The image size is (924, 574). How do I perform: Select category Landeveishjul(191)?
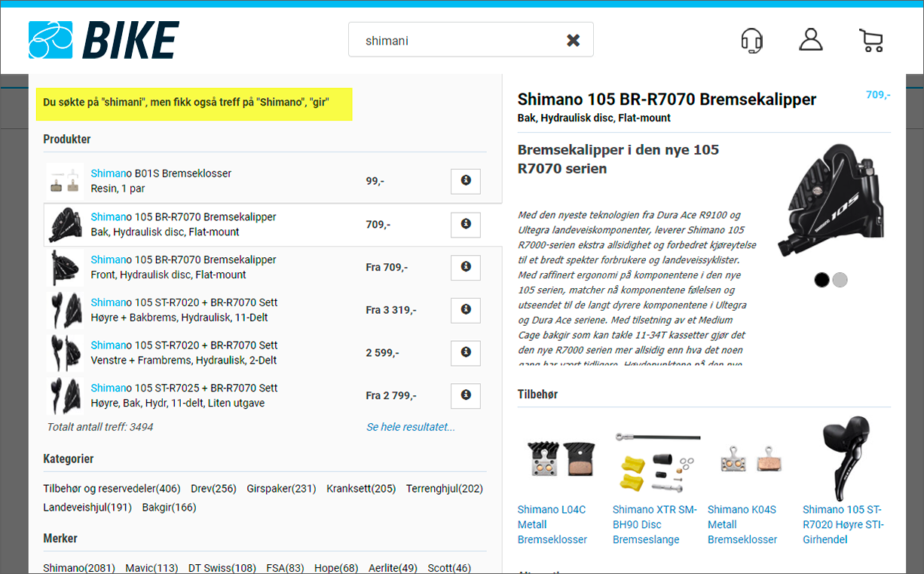pos(87,508)
